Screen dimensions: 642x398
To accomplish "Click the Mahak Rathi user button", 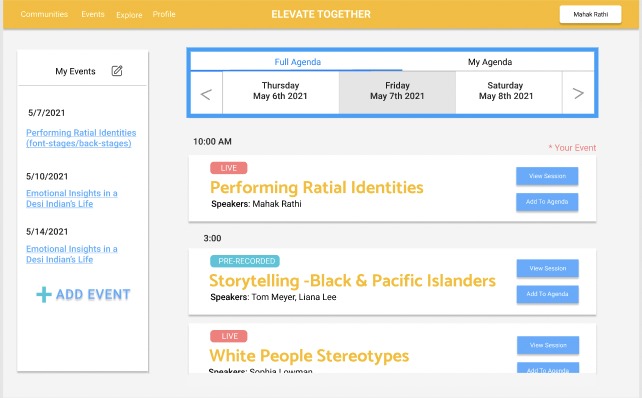I will (x=590, y=14).
